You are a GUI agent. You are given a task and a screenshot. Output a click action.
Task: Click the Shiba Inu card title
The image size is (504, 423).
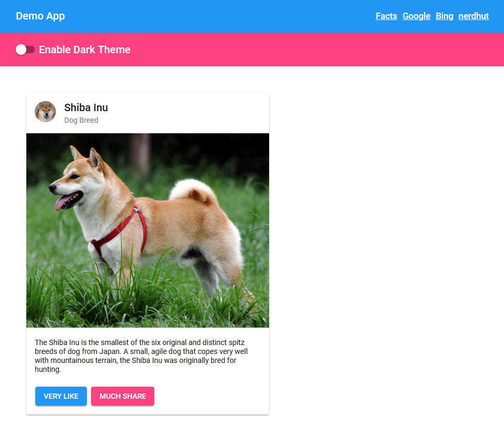86,107
